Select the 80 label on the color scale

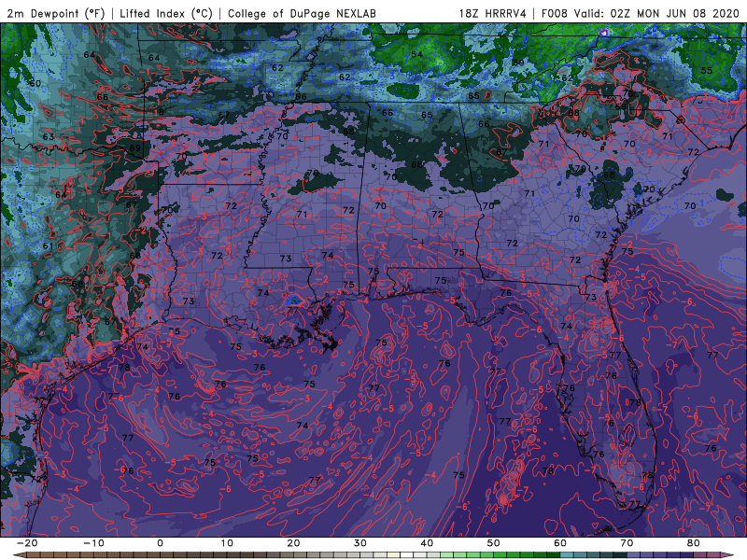pyautogui.click(x=694, y=543)
